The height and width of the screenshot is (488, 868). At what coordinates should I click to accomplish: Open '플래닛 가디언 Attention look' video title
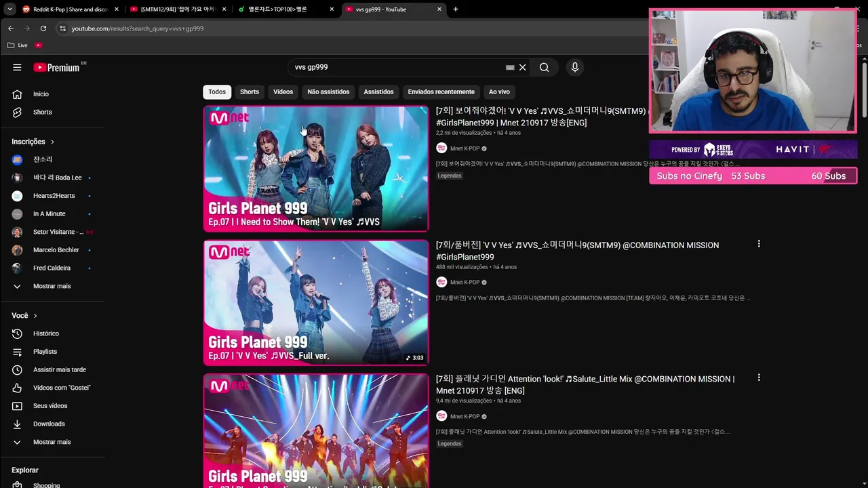tap(585, 384)
